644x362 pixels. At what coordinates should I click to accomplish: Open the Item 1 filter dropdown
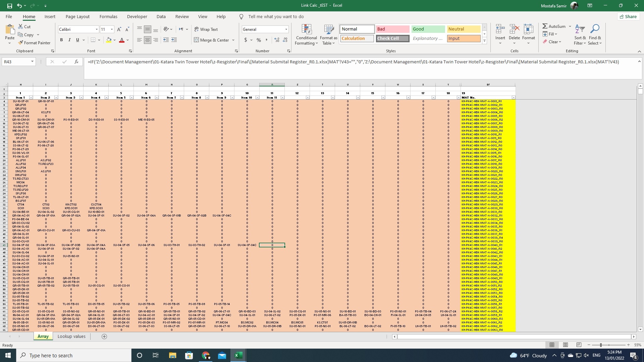[31, 98]
